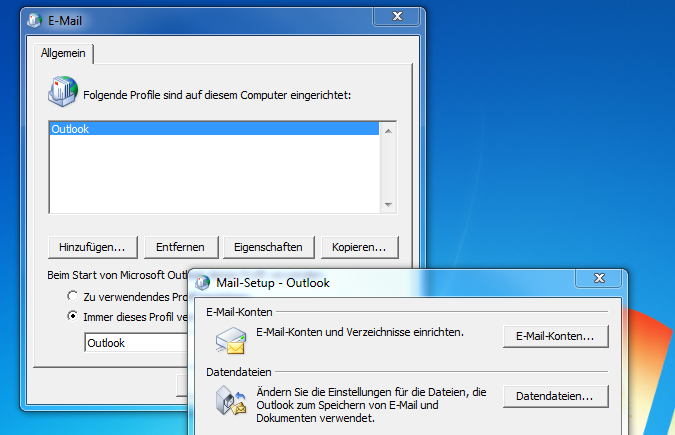Click 'Folgende Profile sind auf diesem Computer' text
Screen dimensions: 675x435
(217, 95)
